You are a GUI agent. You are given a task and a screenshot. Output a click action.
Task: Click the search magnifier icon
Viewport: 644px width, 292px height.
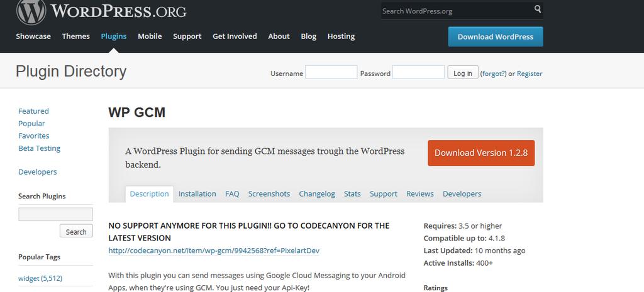[x=537, y=9]
